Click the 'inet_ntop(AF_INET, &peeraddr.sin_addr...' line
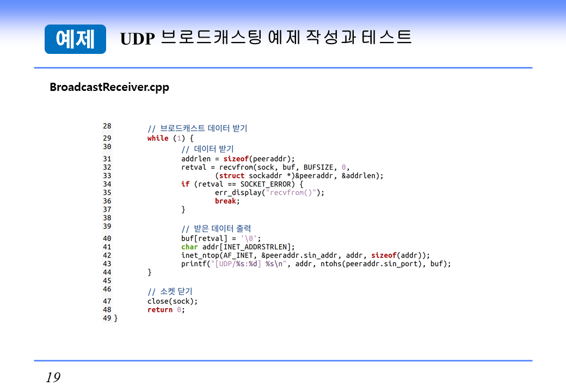This screenshot has height=392, width=566. coord(305,255)
